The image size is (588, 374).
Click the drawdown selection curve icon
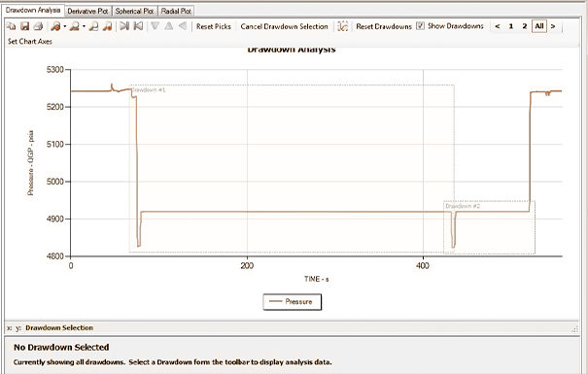coord(343,26)
